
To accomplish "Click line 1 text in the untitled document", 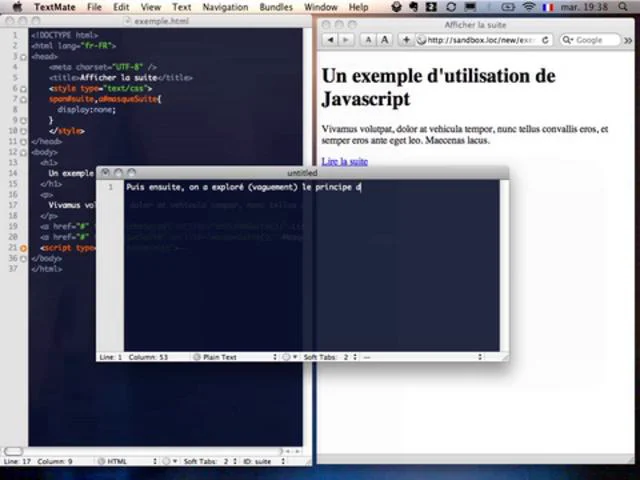I will click(x=244, y=187).
